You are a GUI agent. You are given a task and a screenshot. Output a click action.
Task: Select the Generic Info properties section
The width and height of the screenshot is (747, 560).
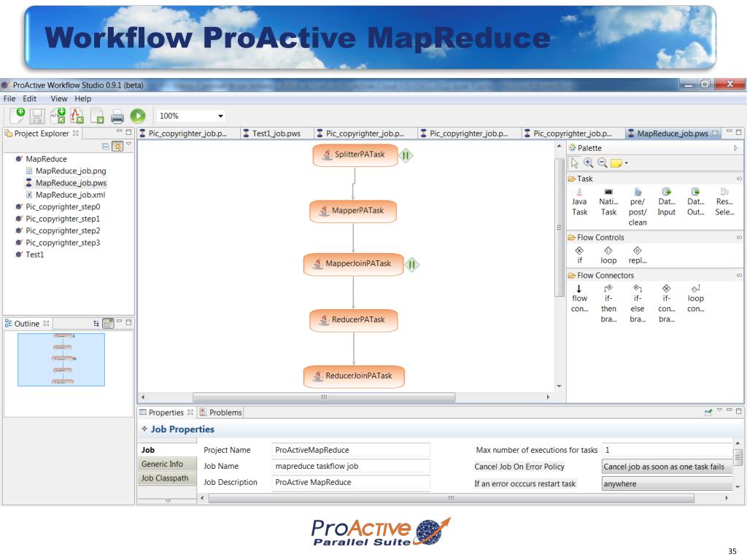[x=167, y=464]
